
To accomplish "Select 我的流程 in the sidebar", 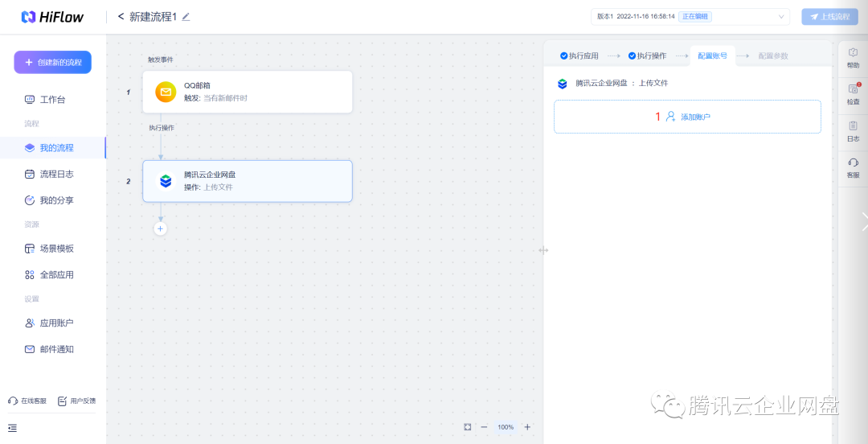I will click(x=52, y=148).
